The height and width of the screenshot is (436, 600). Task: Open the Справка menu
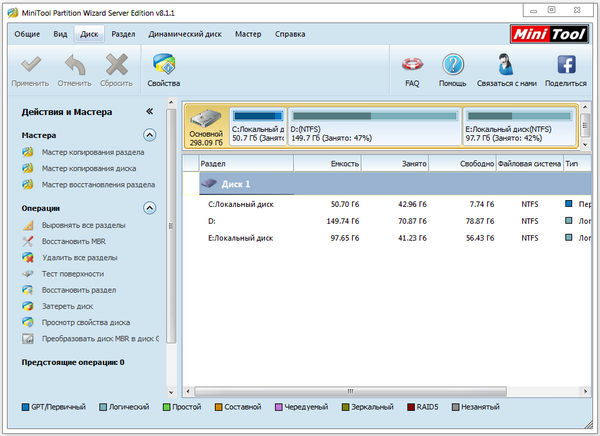tap(290, 34)
